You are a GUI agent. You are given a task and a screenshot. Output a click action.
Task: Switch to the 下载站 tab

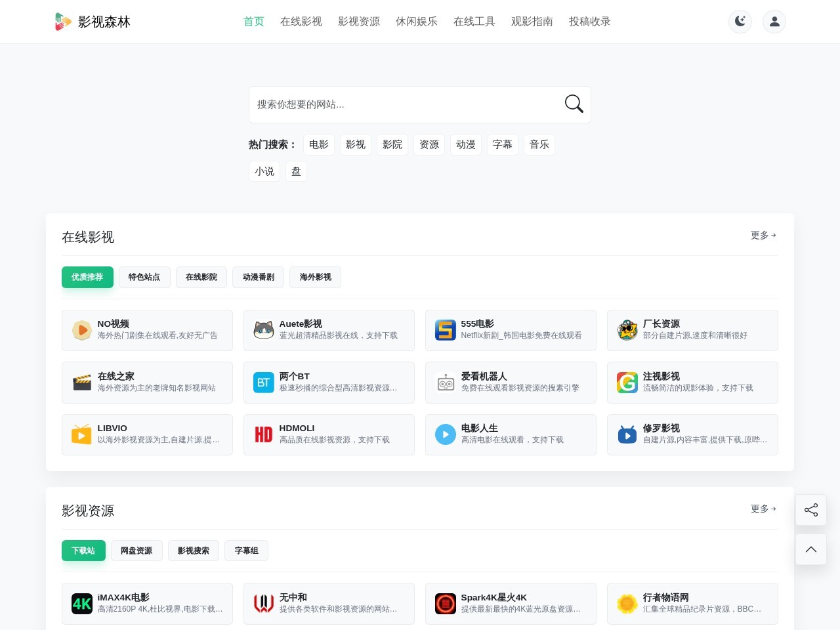83,551
